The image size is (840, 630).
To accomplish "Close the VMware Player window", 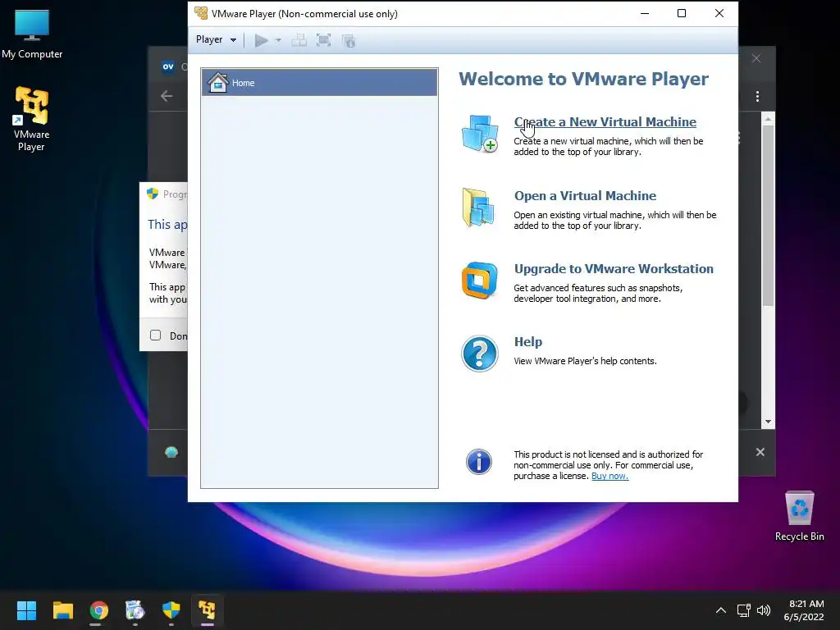I will [719, 13].
